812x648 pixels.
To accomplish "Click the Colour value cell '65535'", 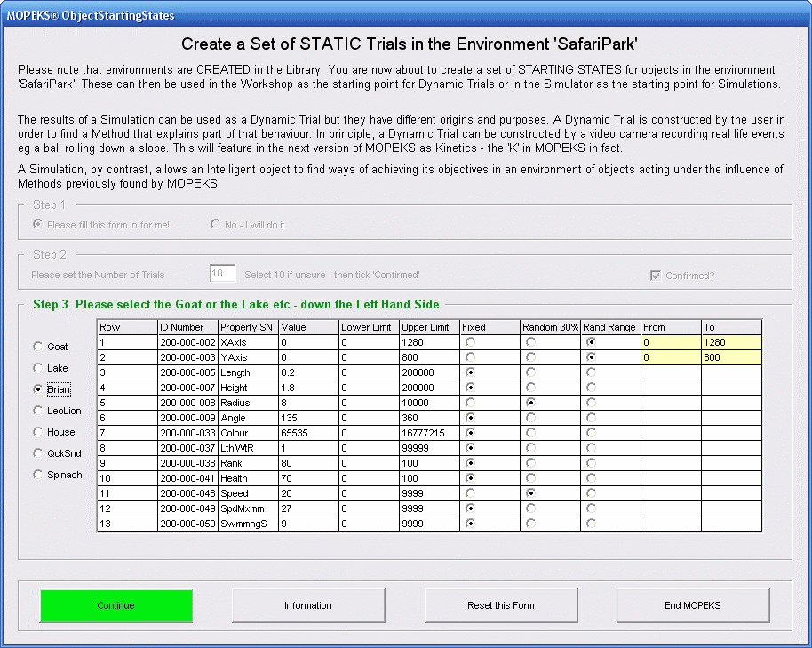I will click(308, 433).
